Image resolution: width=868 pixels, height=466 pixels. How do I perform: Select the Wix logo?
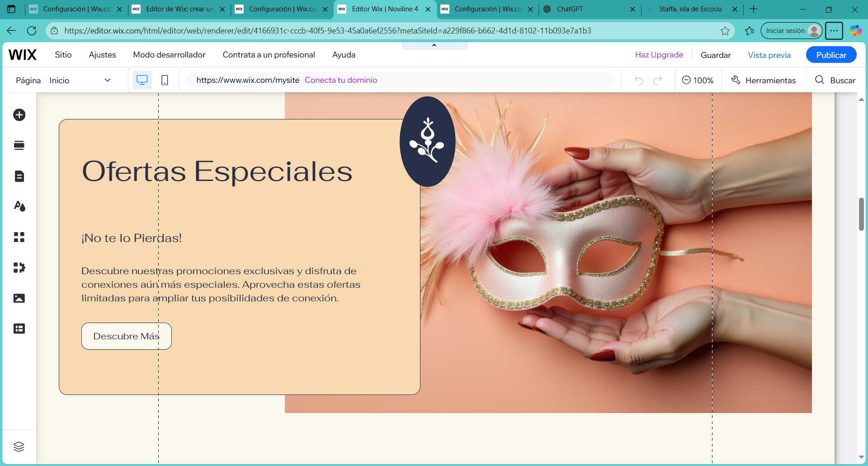(23, 55)
